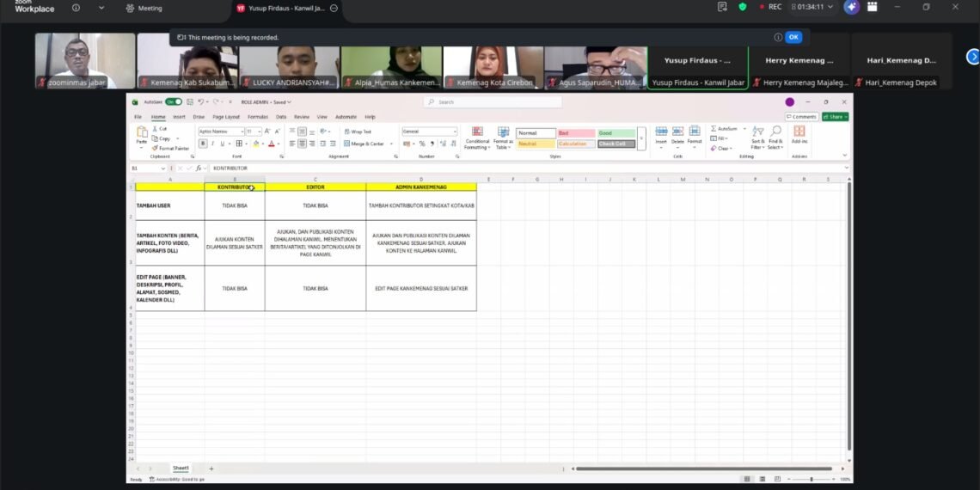Expand the cell styles gallery

click(x=640, y=138)
